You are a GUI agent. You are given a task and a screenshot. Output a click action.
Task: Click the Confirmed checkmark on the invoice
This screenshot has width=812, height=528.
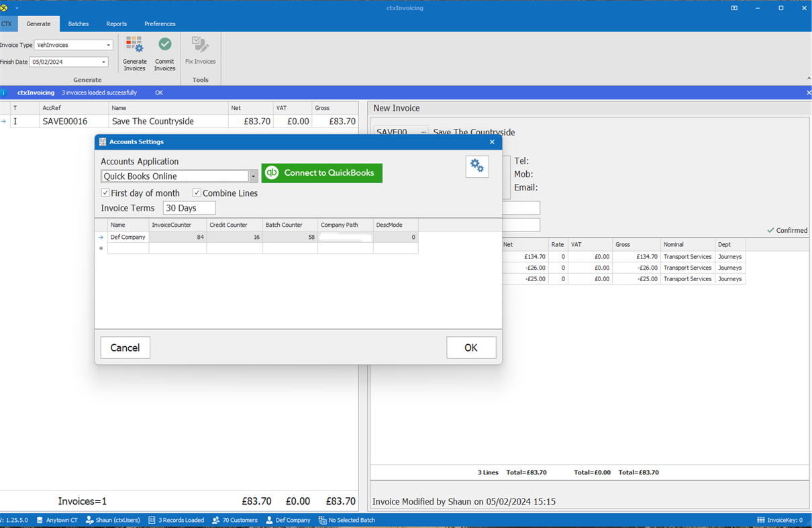tap(768, 230)
